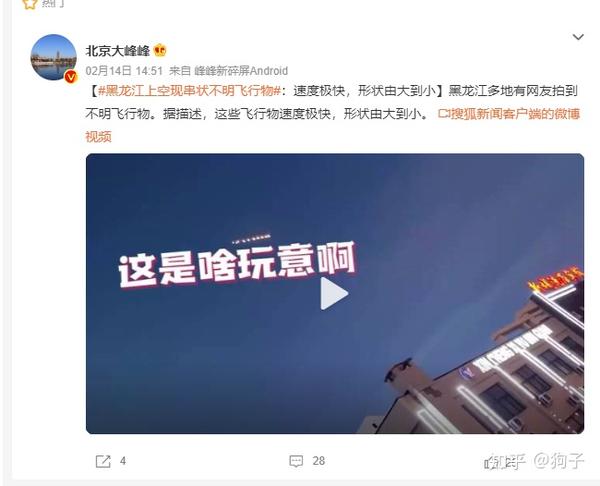The width and height of the screenshot is (600, 486).
Task: Click the repost count 4
Action: [123, 461]
